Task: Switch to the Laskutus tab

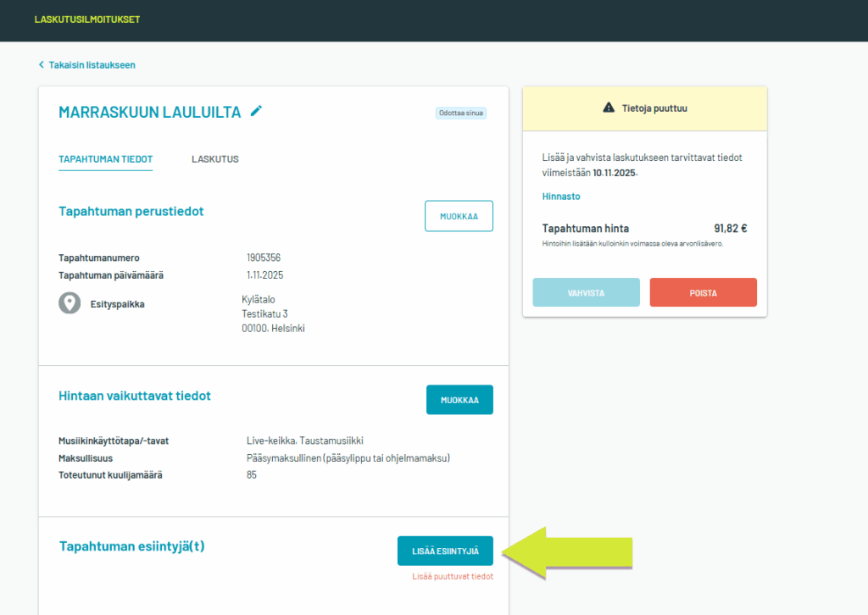Action: coord(214,159)
